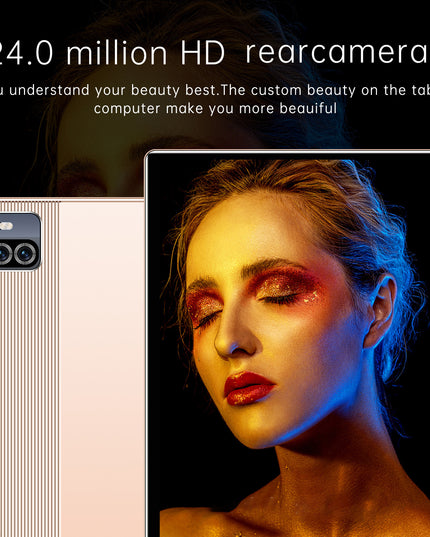
Task: Tap the LED flash on tablet back
Action: click(6, 226)
